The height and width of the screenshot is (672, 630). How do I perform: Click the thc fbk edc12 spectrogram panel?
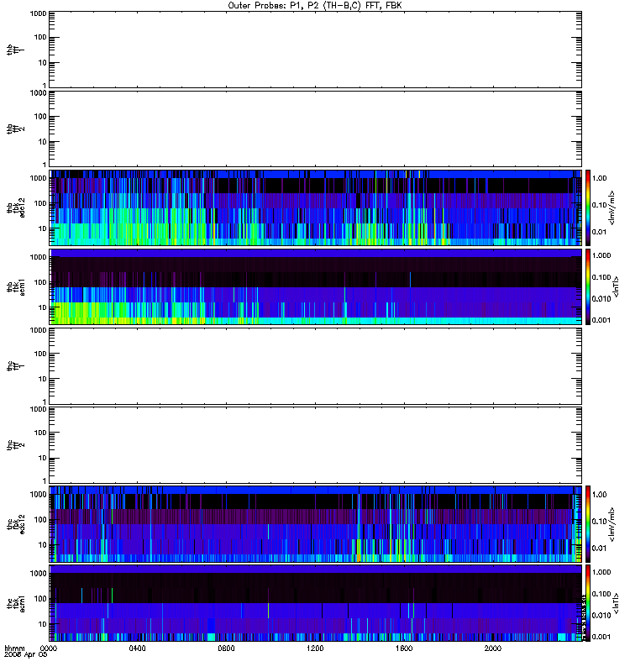coord(316,524)
